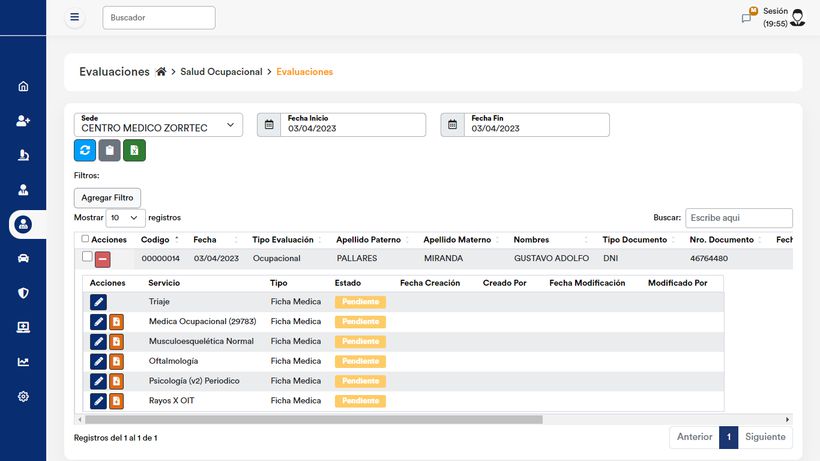Open the shield sidebar icon

[x=23, y=293]
